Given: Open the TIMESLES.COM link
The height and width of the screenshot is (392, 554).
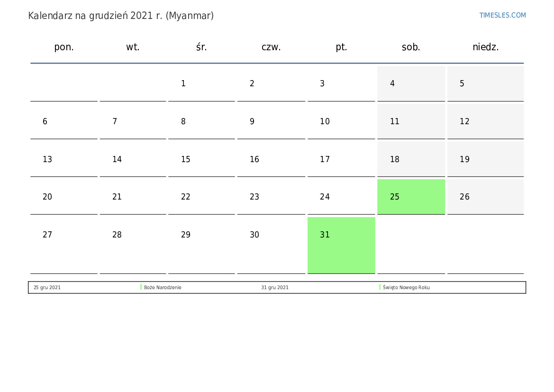Looking at the screenshot, I should (x=502, y=15).
